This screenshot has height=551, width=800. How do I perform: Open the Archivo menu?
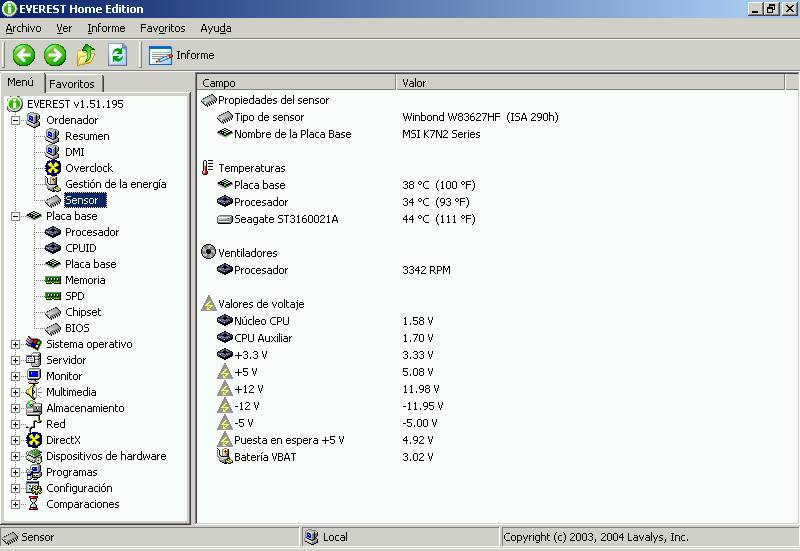pyautogui.click(x=23, y=28)
